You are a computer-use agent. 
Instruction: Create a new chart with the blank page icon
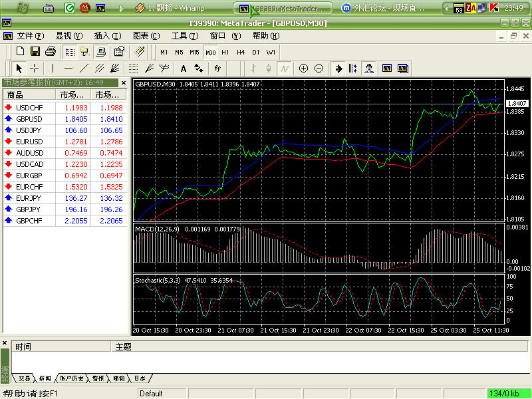click(x=20, y=51)
